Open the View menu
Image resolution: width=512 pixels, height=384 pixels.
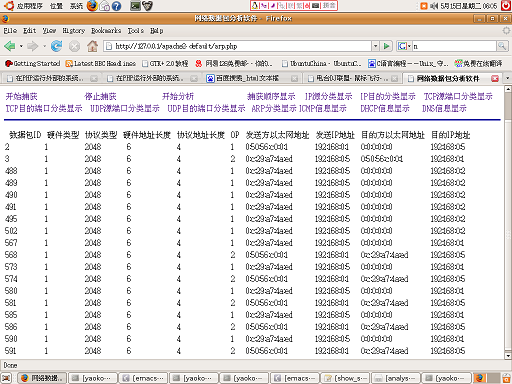point(49,31)
